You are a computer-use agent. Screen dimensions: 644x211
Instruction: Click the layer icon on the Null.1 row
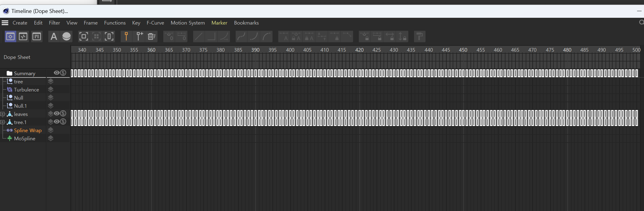tap(51, 105)
